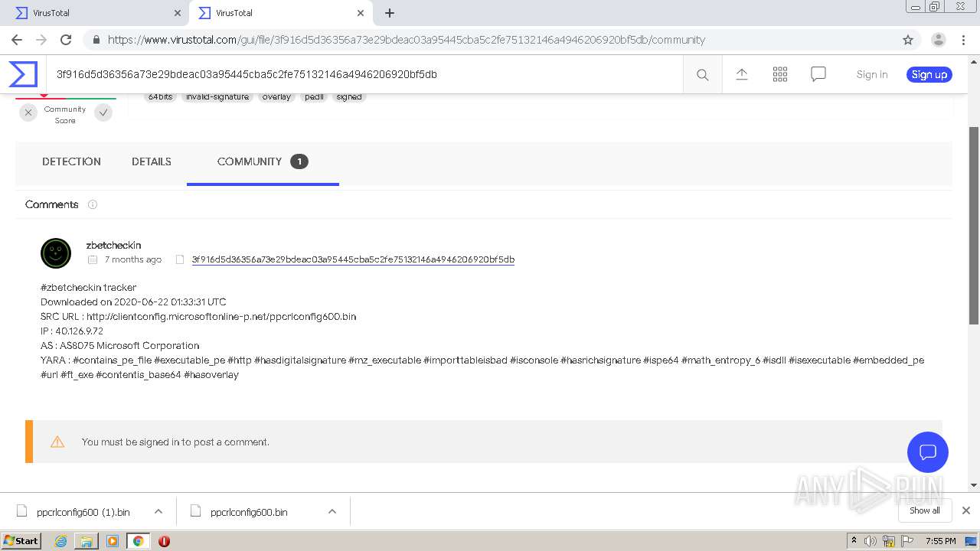Click the overlay tag
The image size is (980, 551).
(x=276, y=97)
